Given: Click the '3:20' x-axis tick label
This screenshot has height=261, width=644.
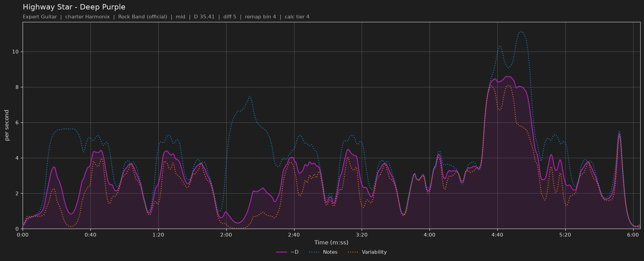Looking at the screenshot, I should click(x=362, y=235).
